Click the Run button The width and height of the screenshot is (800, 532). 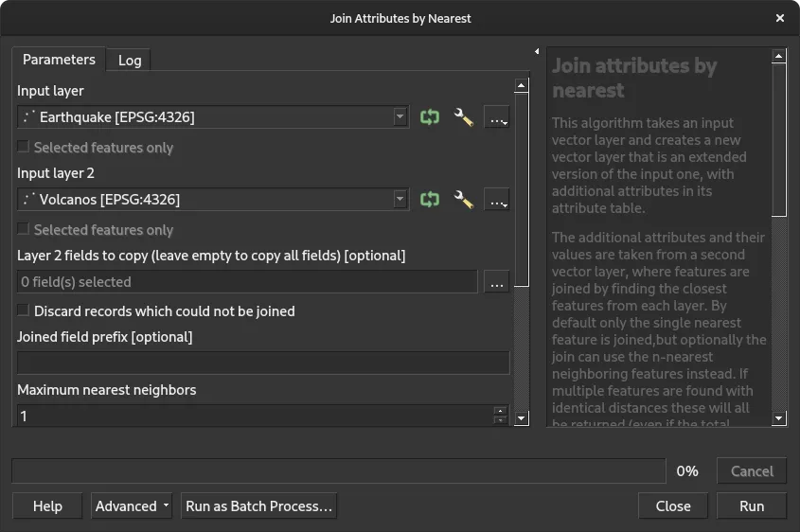[752, 506]
